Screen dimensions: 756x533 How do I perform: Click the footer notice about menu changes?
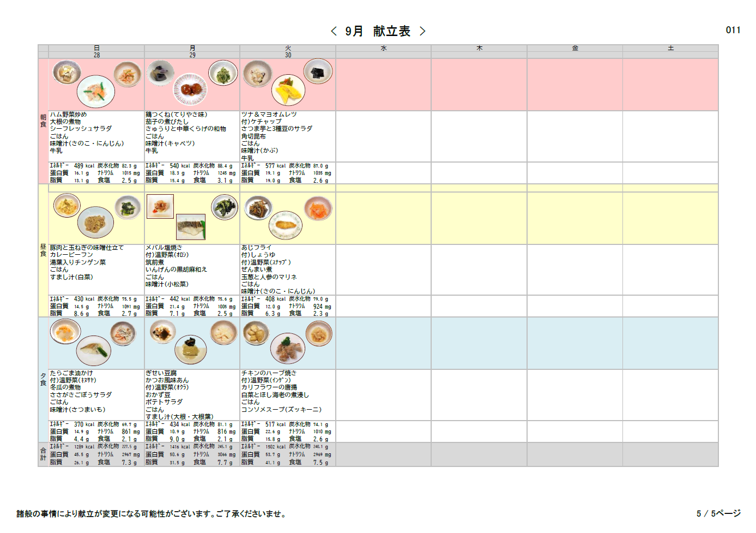pos(151,514)
